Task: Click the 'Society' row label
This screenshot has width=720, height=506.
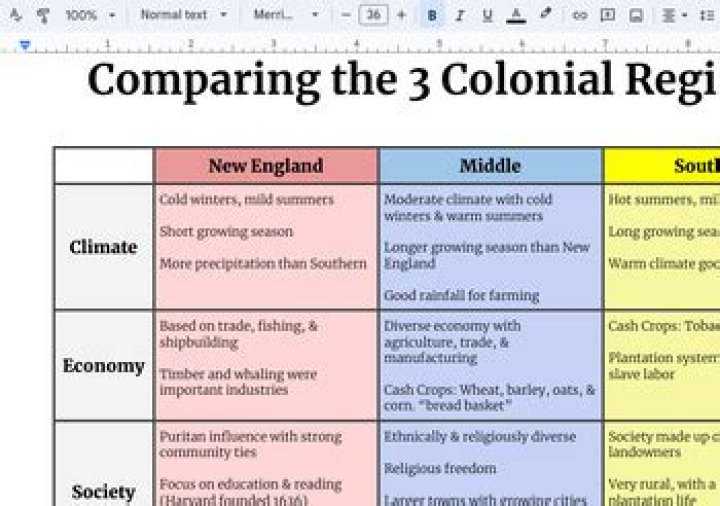Action: (103, 492)
